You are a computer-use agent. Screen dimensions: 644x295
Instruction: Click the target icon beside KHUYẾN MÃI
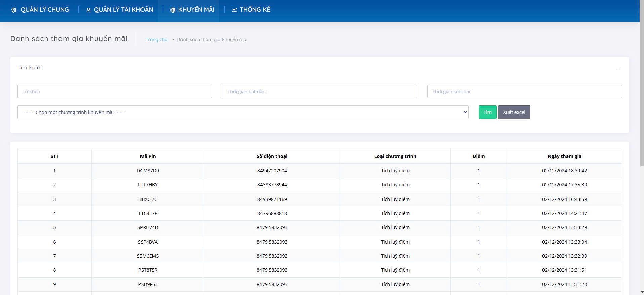[x=173, y=10]
